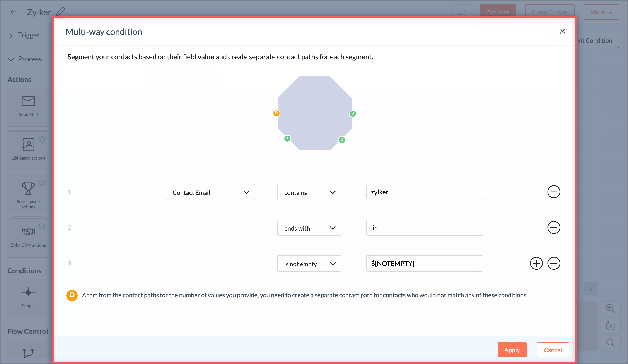Cancel the multi-way condition dialog
Screen dimensions: 628x364
553,350
